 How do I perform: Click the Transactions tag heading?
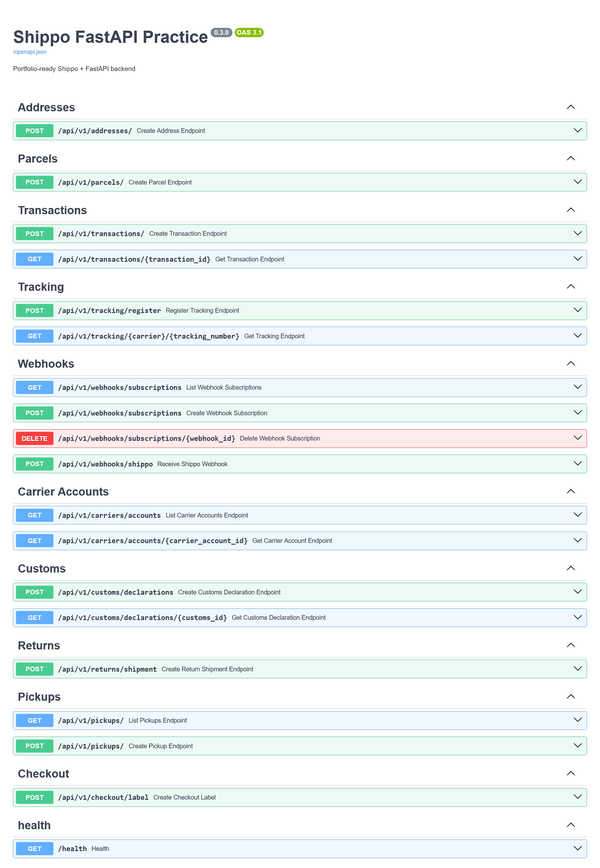pyautogui.click(x=52, y=210)
